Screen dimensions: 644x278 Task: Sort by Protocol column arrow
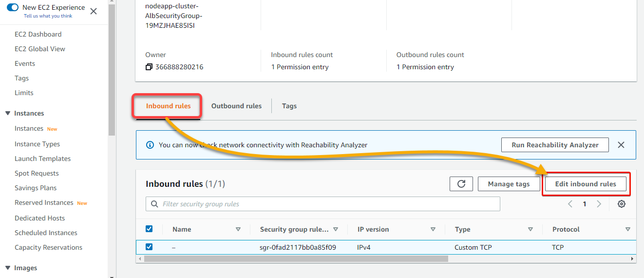(x=628, y=229)
